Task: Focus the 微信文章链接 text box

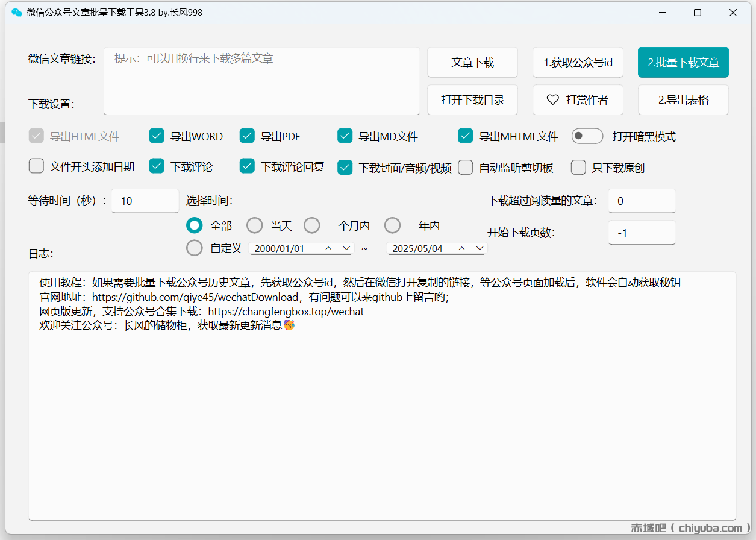Action: [262, 81]
